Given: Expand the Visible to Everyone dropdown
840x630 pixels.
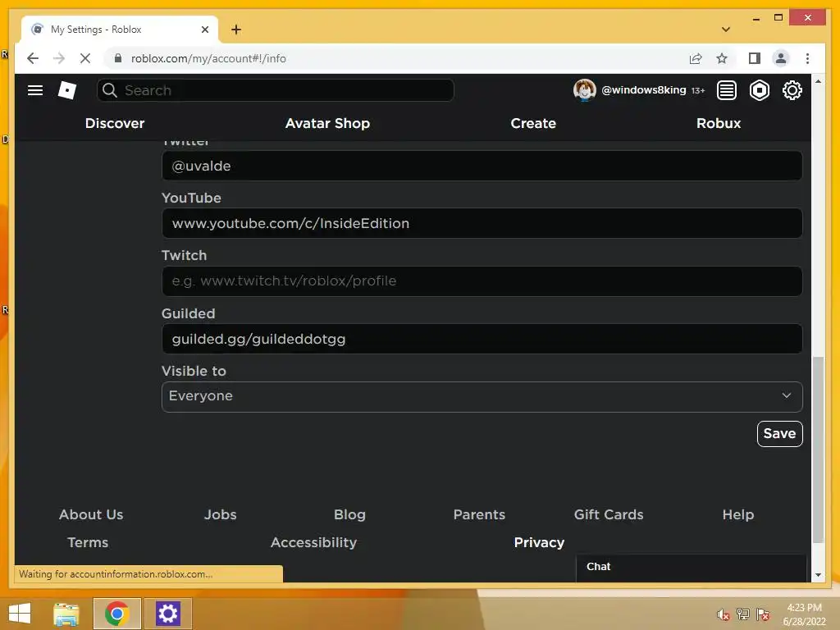Looking at the screenshot, I should click(x=482, y=396).
